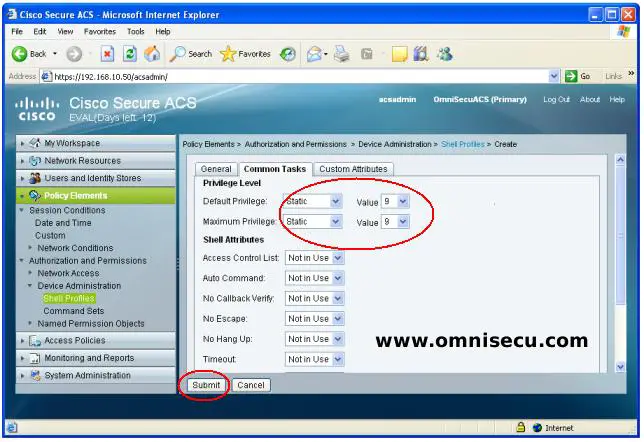
Task: Expand the Named Permission Objects node
Action: 30,323
